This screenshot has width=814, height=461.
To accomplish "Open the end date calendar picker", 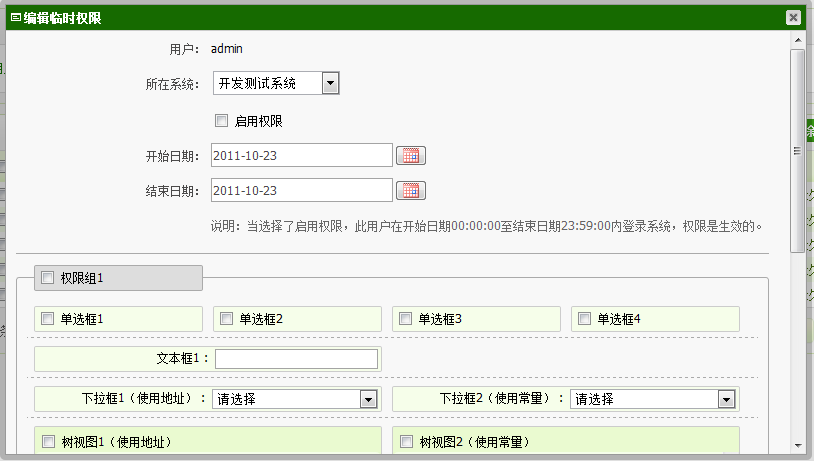I will pyautogui.click(x=411, y=191).
